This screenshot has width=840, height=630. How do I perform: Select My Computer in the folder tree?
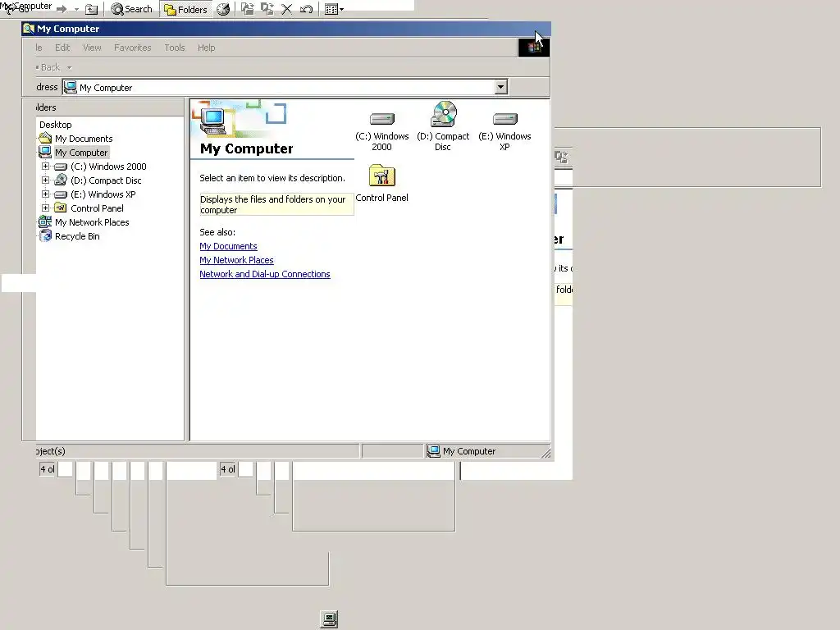tap(81, 152)
